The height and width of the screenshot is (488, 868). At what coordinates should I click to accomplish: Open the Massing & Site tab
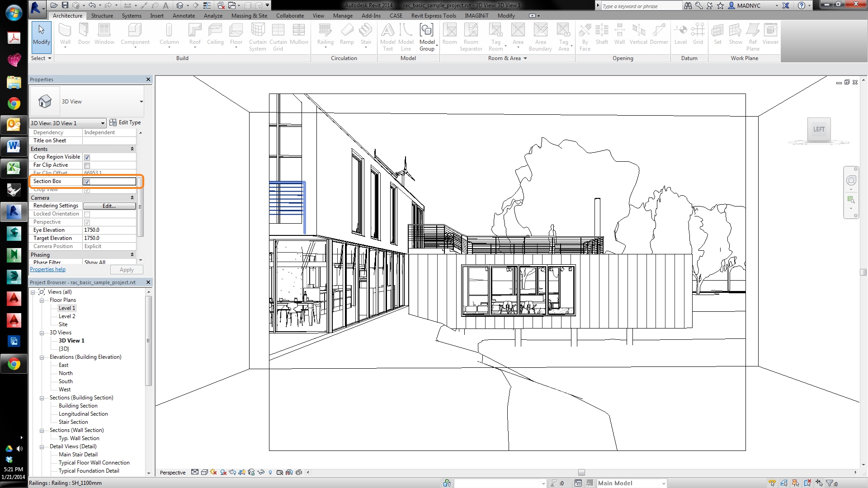pos(249,16)
